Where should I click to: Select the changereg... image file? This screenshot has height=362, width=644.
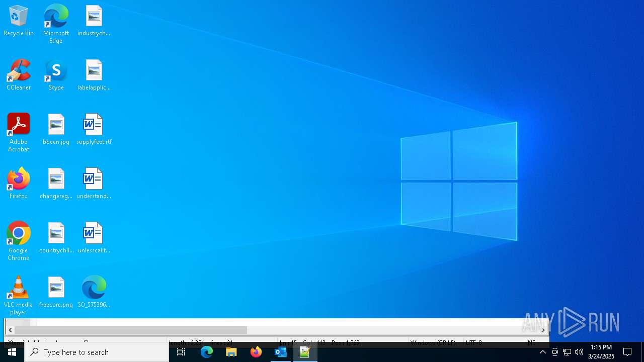click(x=56, y=184)
